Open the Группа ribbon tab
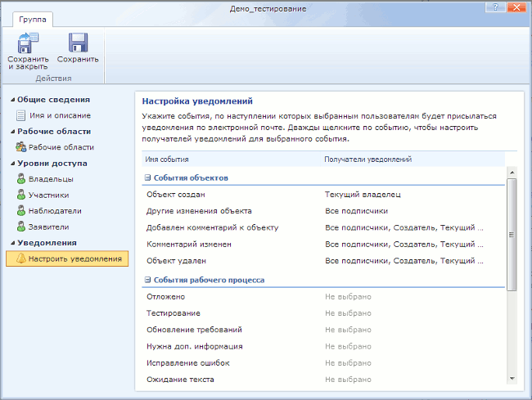The image size is (532, 400). point(33,20)
